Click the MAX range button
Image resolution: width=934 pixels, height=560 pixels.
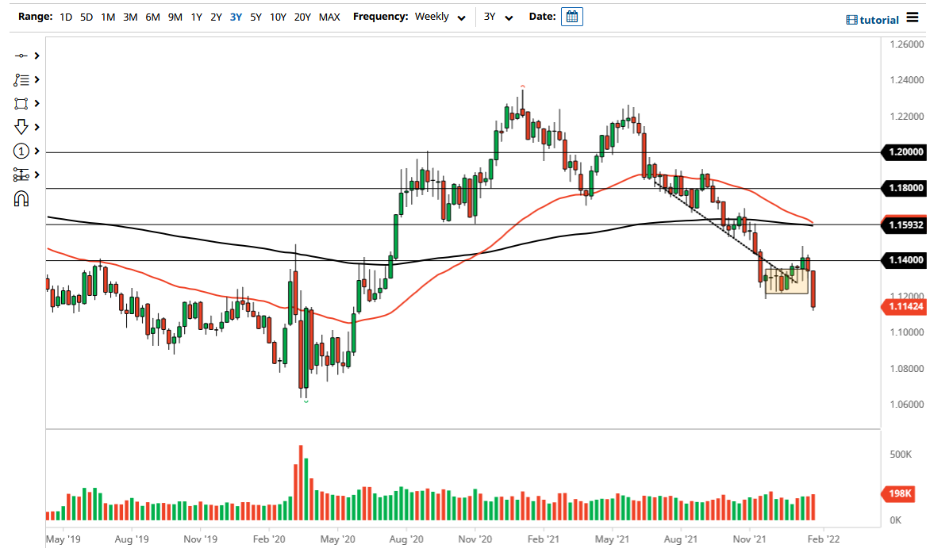tap(329, 17)
